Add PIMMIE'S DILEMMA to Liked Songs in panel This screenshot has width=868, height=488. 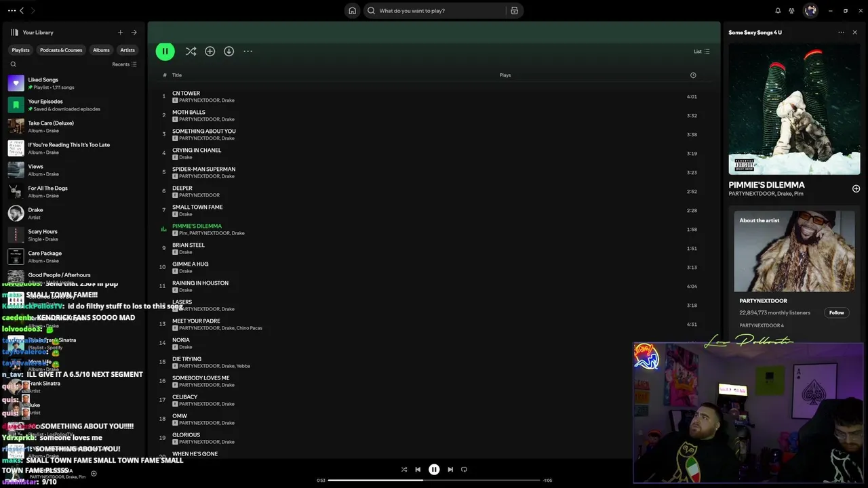coord(856,188)
